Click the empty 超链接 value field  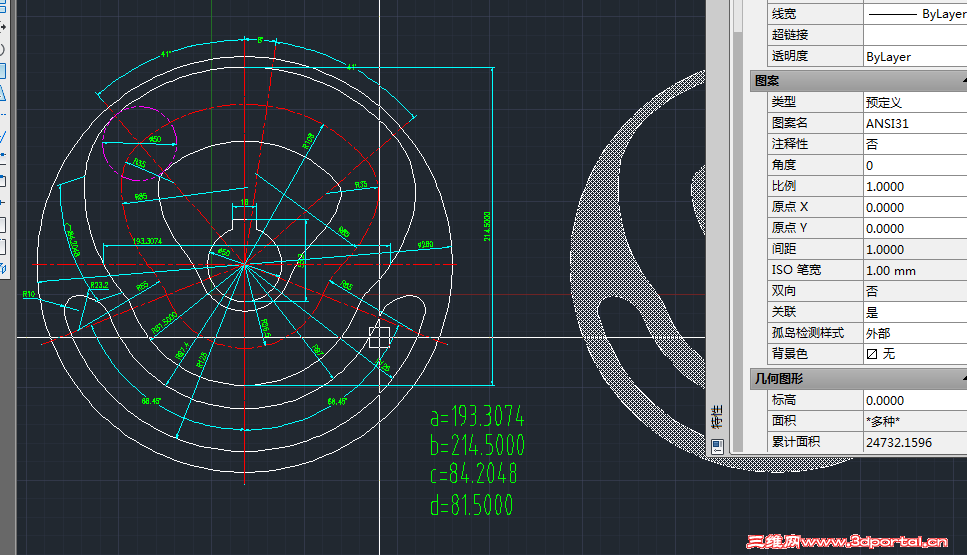pyautogui.click(x=915, y=35)
